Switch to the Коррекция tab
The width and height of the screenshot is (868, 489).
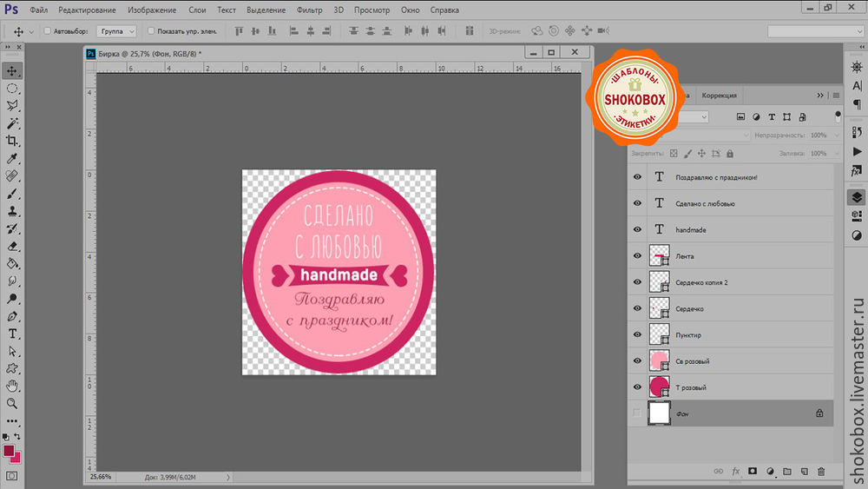coord(719,96)
